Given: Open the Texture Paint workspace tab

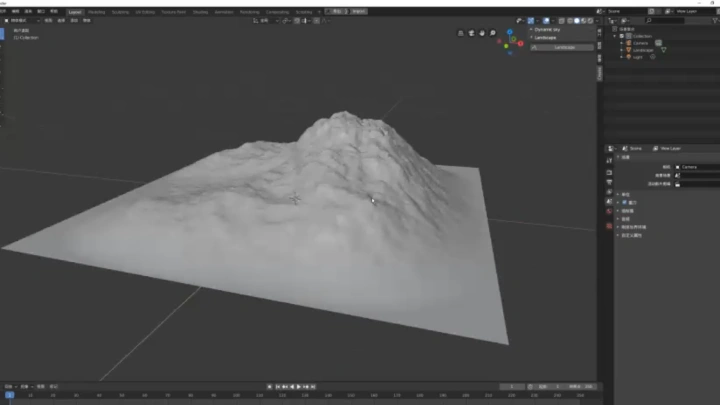Looking at the screenshot, I should pos(174,12).
